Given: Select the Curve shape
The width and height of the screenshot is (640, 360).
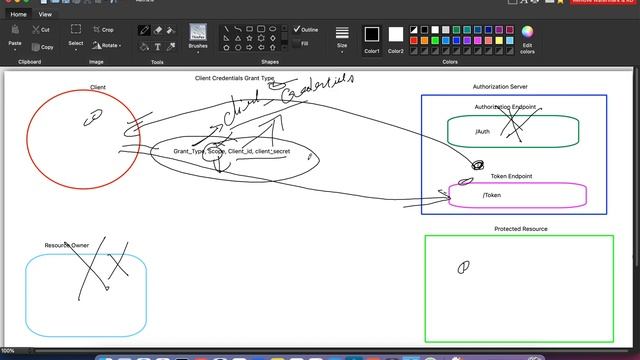Looking at the screenshot, I should [x=238, y=29].
